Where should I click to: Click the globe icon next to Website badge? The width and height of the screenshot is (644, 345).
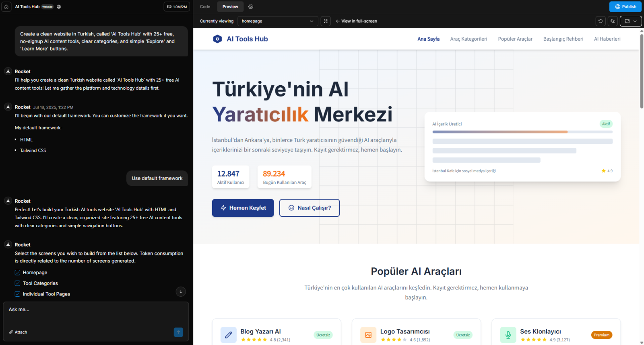(x=59, y=7)
